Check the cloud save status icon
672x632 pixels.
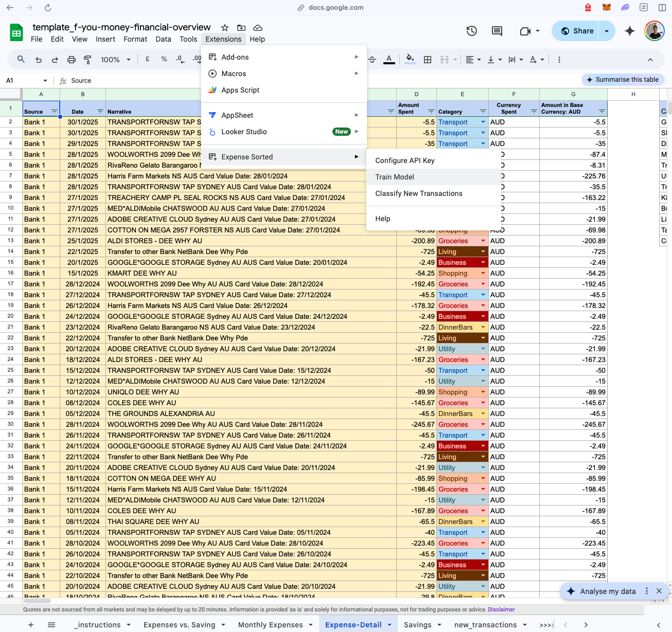tap(258, 28)
